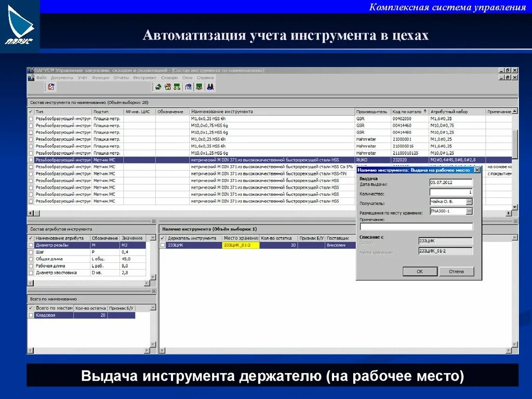
Task: Click the Размещение field containing TNA300-1
Action: [448, 211]
